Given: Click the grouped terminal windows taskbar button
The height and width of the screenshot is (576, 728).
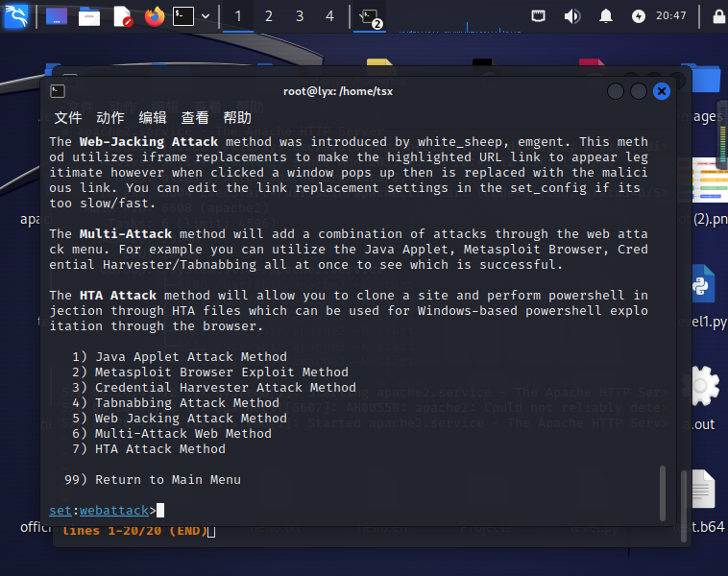Looking at the screenshot, I should point(370,17).
